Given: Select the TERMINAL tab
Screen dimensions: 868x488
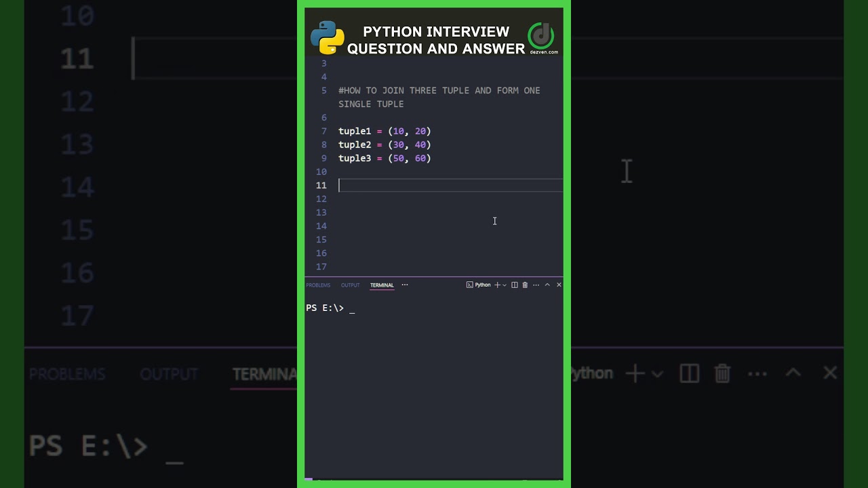Looking at the screenshot, I should [382, 285].
